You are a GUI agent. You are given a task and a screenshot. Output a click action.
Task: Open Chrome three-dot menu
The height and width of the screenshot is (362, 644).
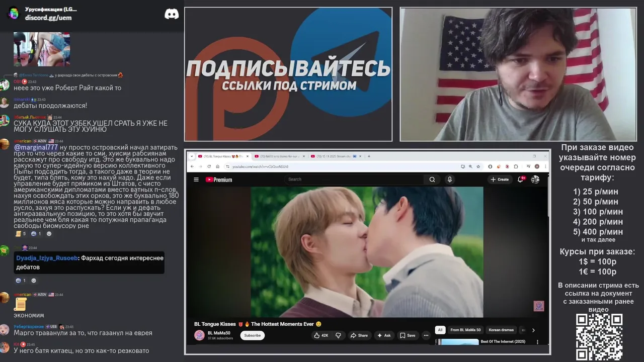[x=545, y=166]
